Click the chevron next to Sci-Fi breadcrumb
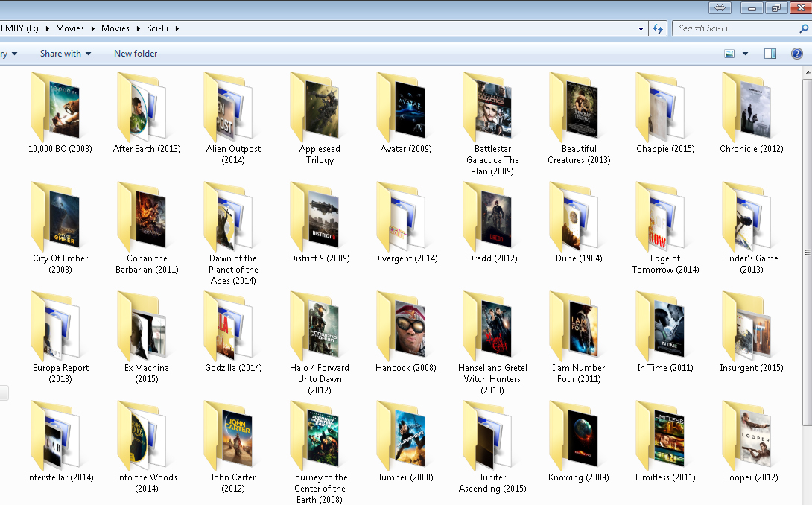This screenshot has height=505, width=812. [179, 28]
